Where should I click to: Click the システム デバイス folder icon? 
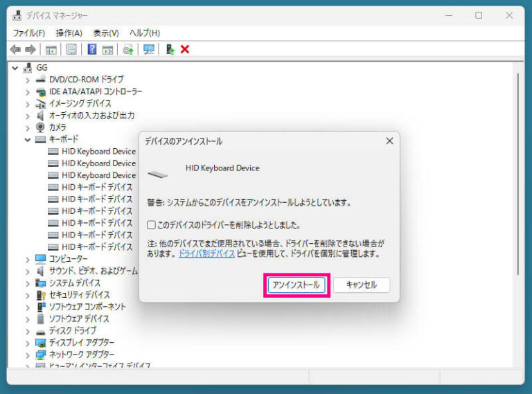tap(40, 283)
